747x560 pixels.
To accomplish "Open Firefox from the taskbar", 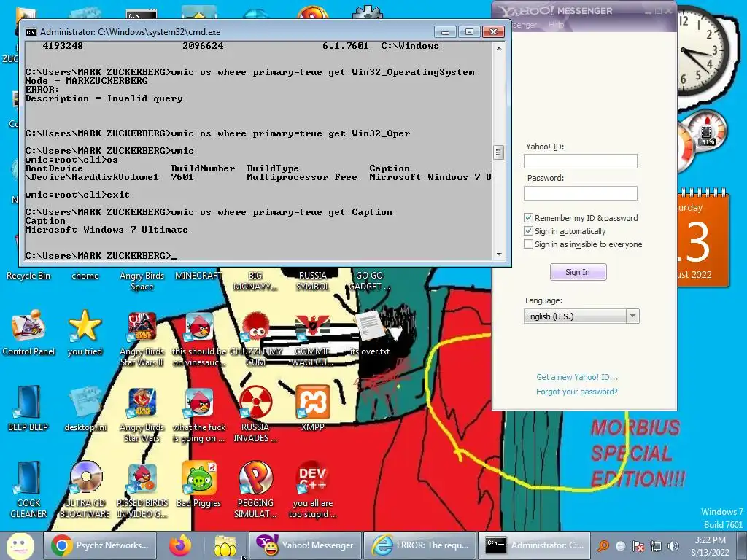I will pos(180,545).
